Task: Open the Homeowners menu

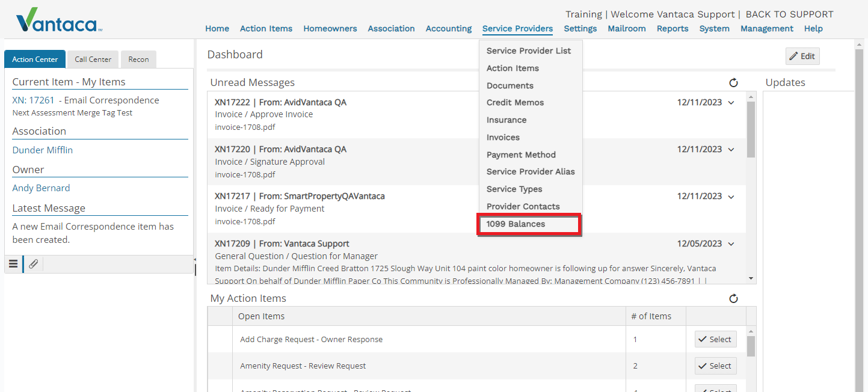Action: pyautogui.click(x=330, y=28)
